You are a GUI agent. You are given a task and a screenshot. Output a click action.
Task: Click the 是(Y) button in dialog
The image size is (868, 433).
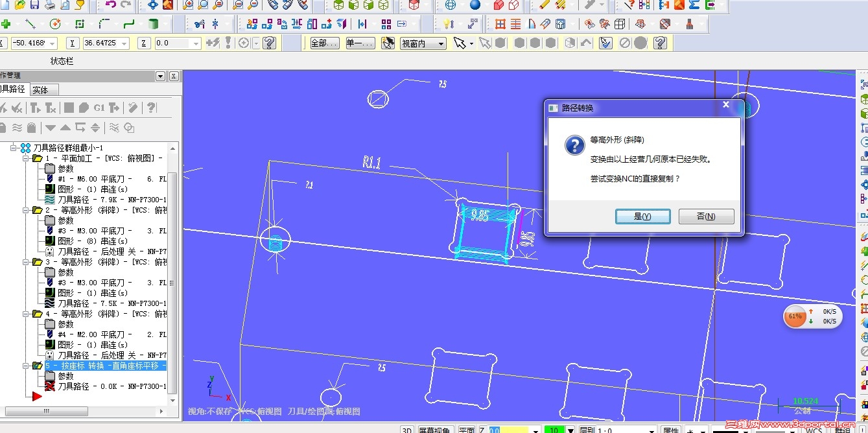click(x=642, y=216)
